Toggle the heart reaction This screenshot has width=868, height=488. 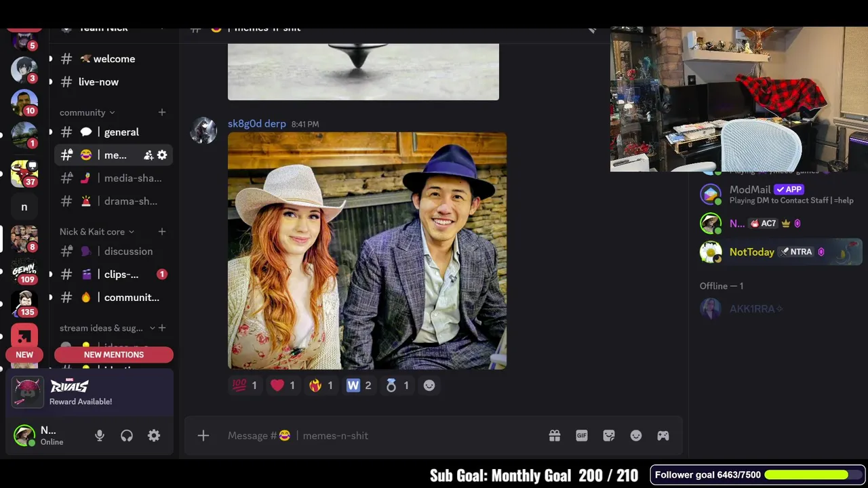coord(283,386)
